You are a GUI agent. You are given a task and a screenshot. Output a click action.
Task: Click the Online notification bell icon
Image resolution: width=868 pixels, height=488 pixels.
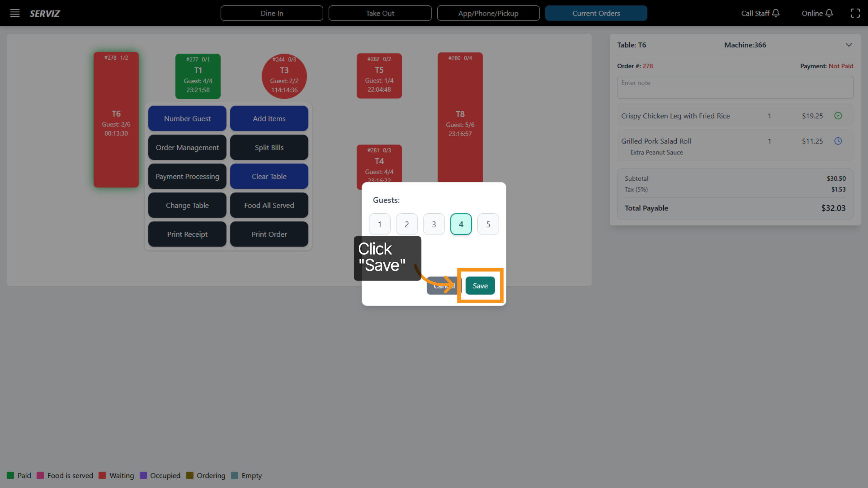click(829, 13)
